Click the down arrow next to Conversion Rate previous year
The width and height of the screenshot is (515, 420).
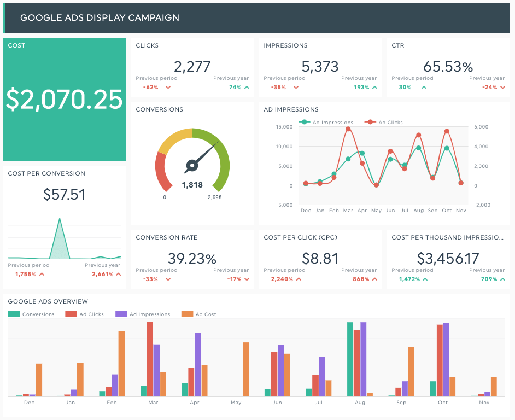click(245, 279)
